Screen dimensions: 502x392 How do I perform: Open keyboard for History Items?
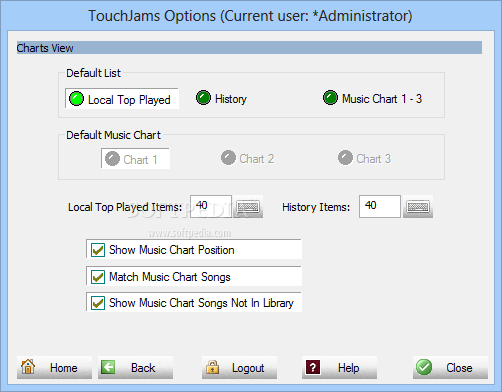pos(418,207)
